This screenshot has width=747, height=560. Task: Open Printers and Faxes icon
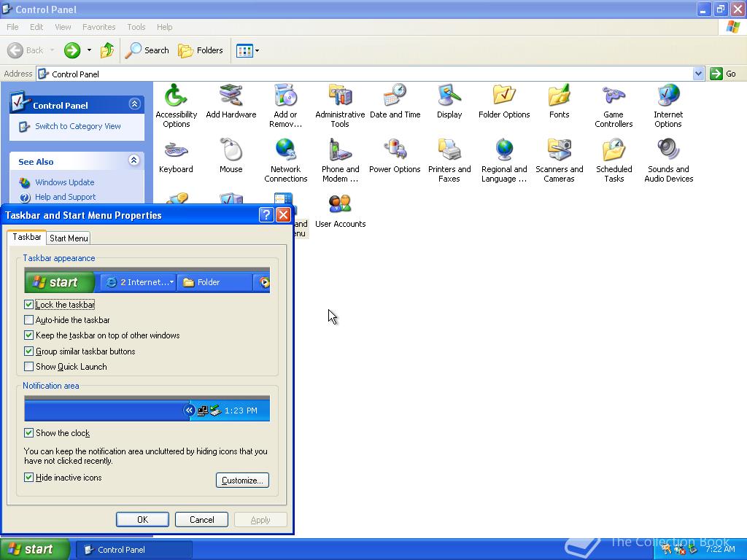(449, 160)
